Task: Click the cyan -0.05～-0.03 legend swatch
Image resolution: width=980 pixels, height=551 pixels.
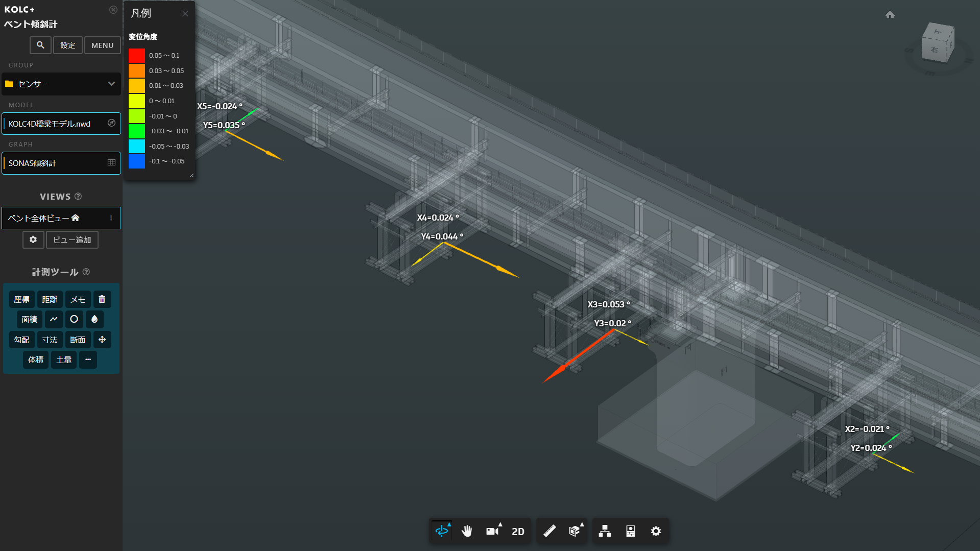Action: point(137,146)
